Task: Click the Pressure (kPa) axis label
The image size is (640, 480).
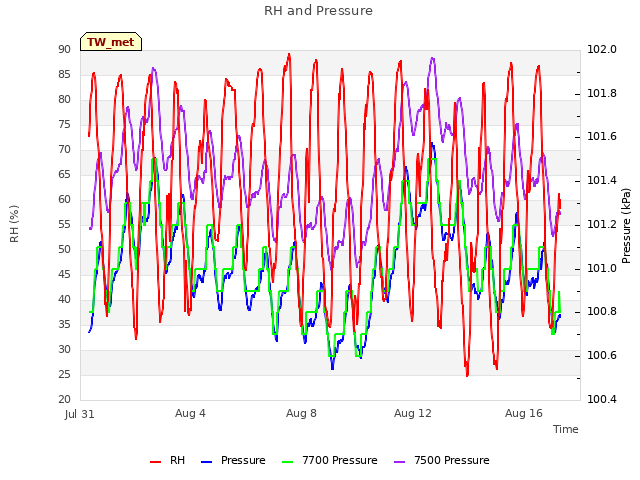Action: 626,226
